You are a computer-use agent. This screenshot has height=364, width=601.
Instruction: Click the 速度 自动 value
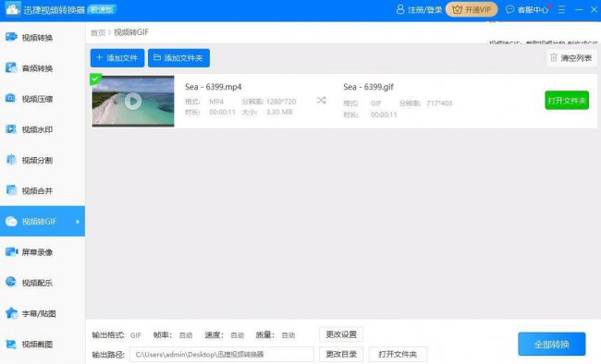238,335
